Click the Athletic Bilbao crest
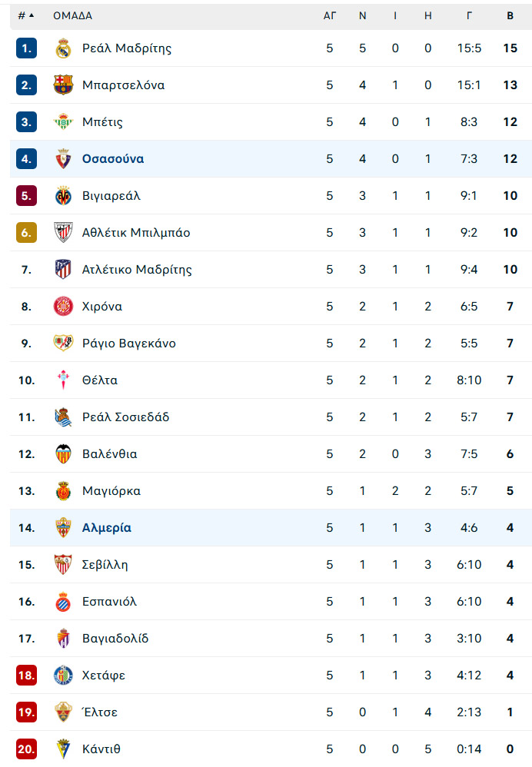The image size is (532, 767). (x=63, y=232)
